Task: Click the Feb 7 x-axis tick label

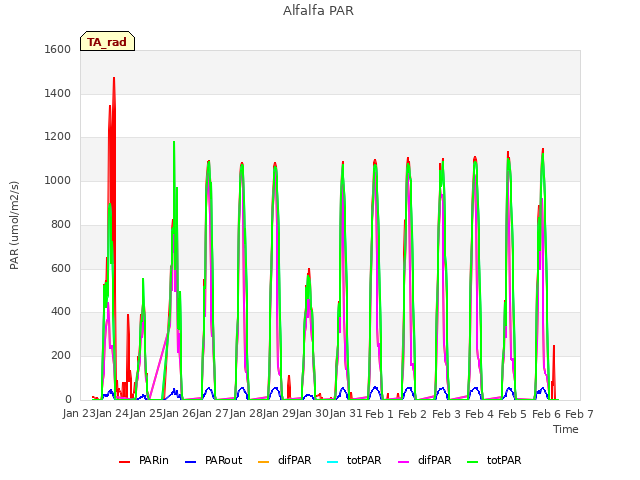Action: tap(579, 414)
